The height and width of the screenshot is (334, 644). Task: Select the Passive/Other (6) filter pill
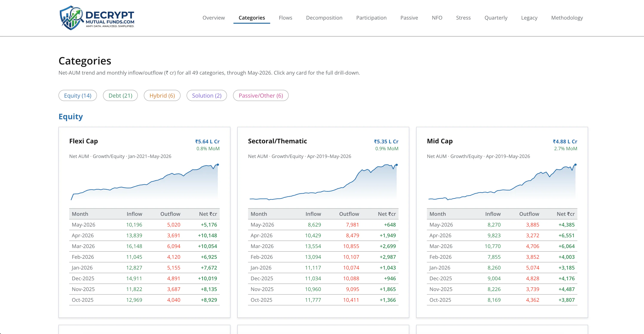[261, 95]
